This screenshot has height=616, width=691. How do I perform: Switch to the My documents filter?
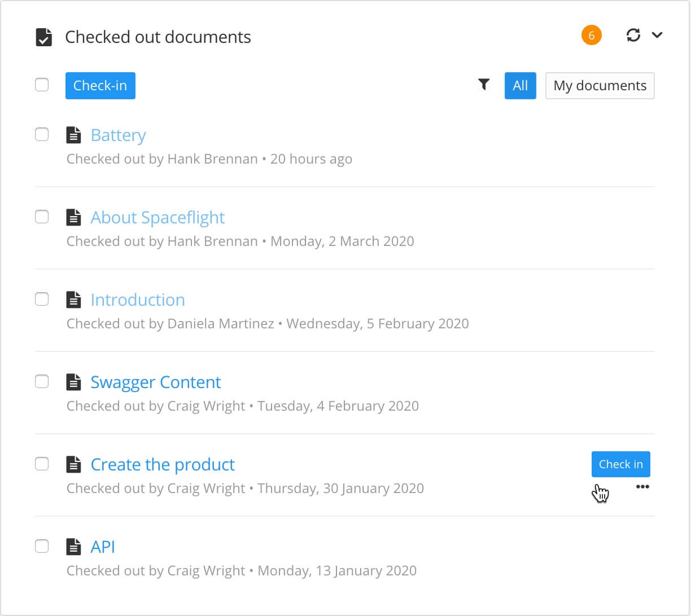tap(600, 85)
